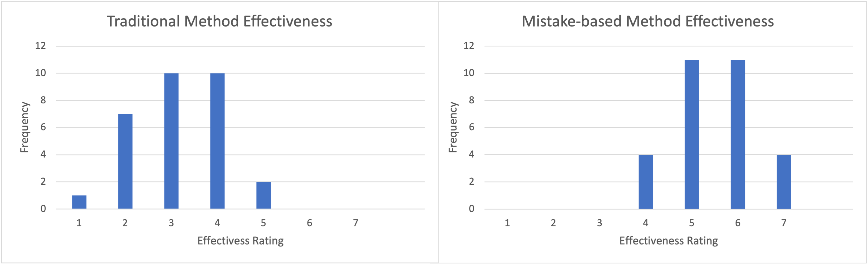Click the 7 x-axis label in Traditional chart
This screenshot has width=868, height=265.
tap(355, 223)
